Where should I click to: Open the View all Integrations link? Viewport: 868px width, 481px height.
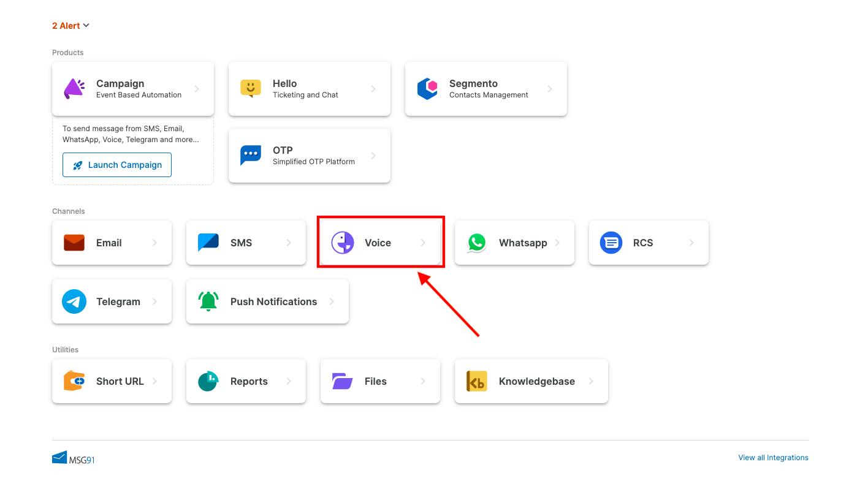pos(773,458)
